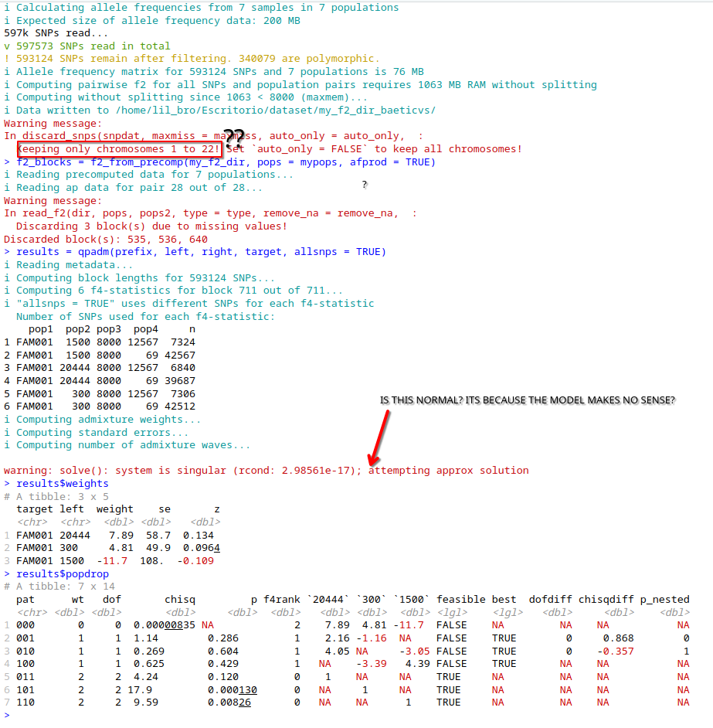Image resolution: width=713 pixels, height=728 pixels.
Task: Click the z value 0.134 in weights table
Action: (199, 536)
